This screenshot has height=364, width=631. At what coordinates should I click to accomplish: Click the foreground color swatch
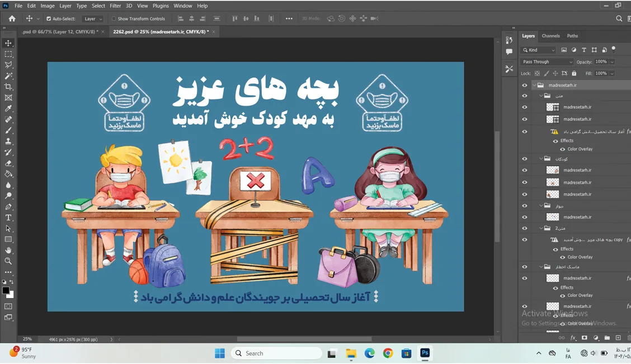[x=6, y=290]
